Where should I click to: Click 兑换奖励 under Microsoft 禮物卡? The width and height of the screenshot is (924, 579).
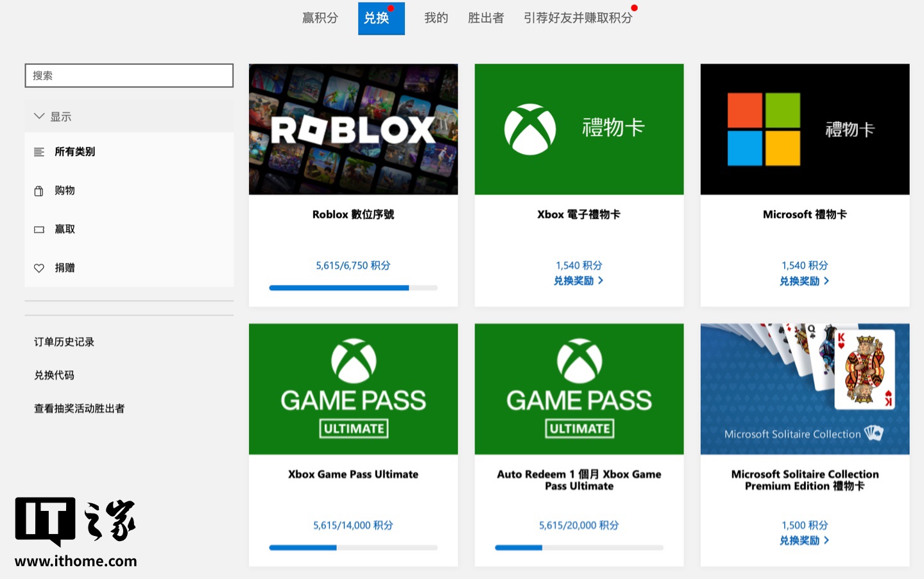[x=805, y=281]
